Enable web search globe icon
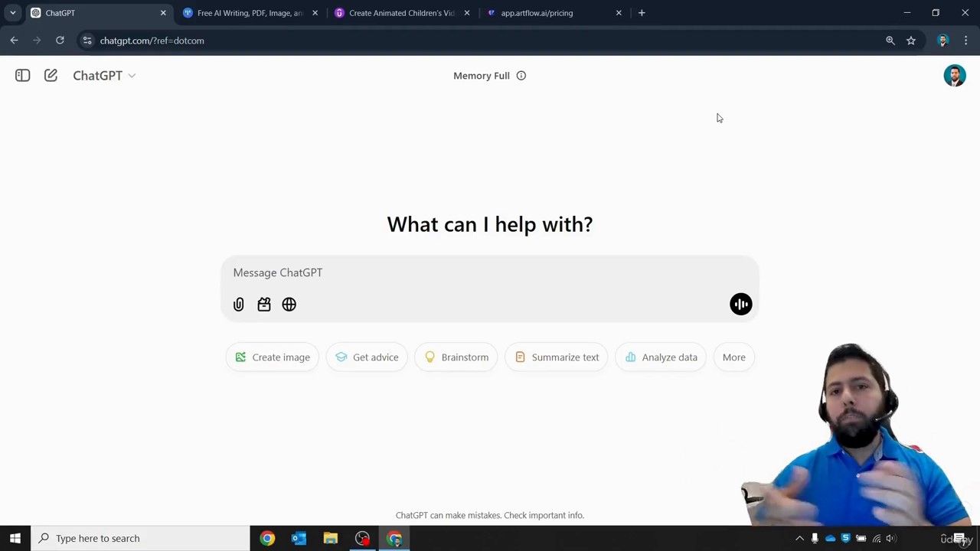This screenshot has height=551, width=980. tap(289, 305)
